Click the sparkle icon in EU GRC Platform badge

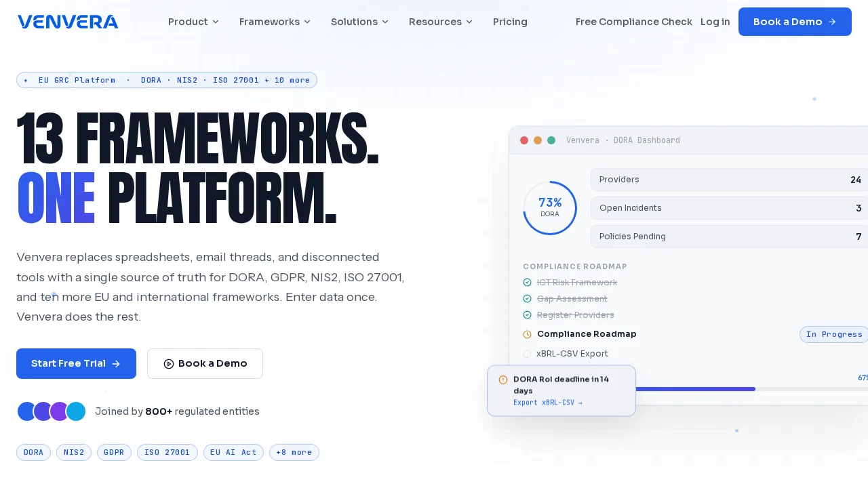26,80
